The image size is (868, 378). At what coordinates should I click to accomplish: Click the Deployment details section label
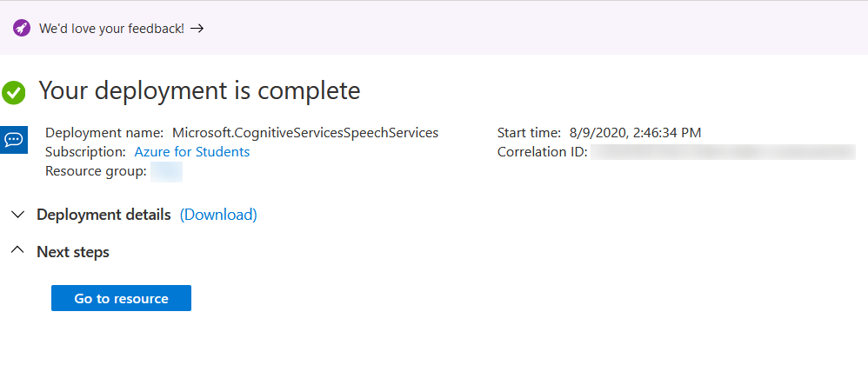tap(103, 215)
